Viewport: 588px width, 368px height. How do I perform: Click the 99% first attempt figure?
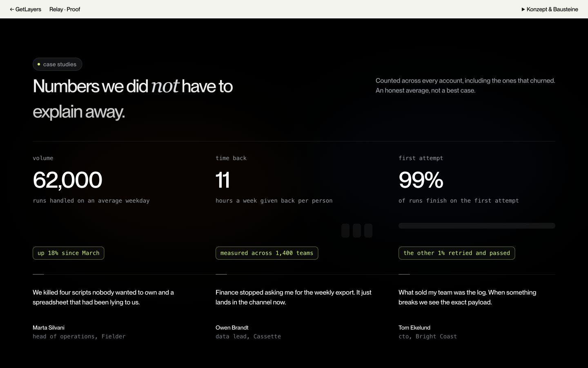click(x=421, y=180)
